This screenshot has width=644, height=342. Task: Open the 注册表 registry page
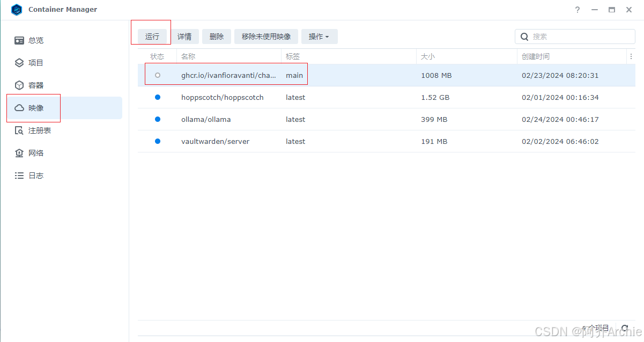38,130
